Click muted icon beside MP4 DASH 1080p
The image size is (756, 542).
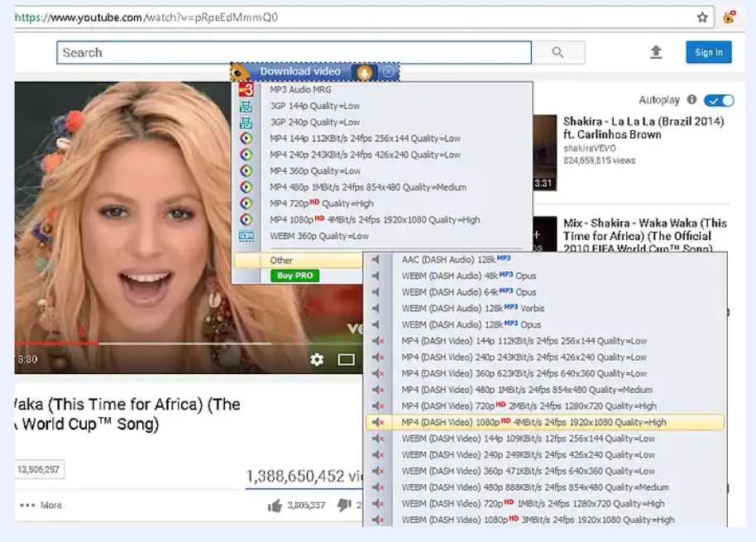click(378, 422)
